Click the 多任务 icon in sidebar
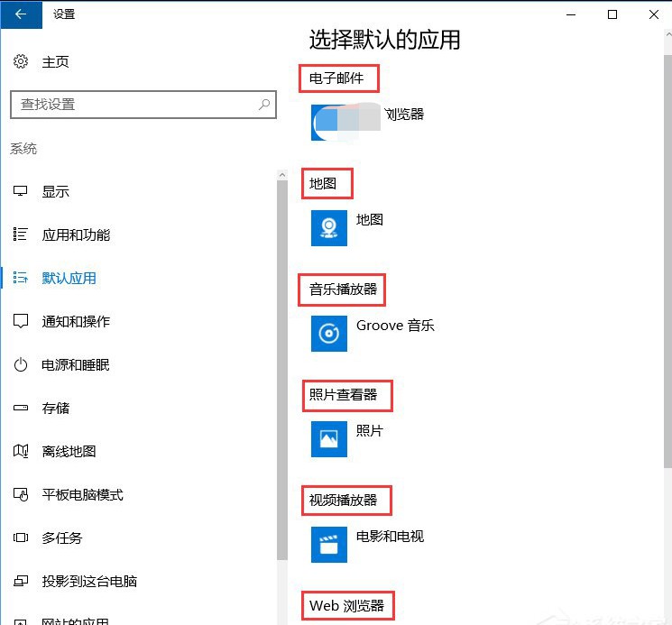The height and width of the screenshot is (625, 672). coord(21,538)
